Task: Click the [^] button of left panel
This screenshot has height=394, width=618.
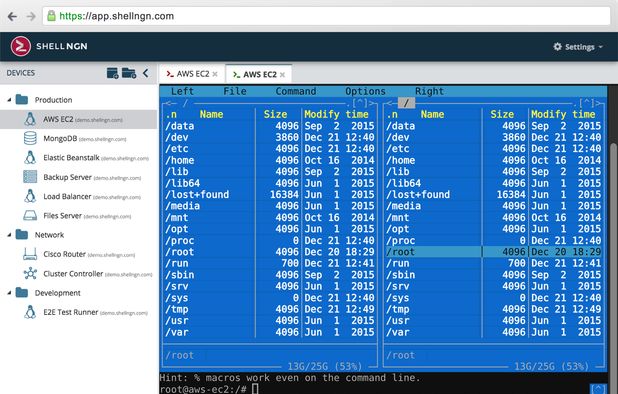Action: [x=359, y=104]
